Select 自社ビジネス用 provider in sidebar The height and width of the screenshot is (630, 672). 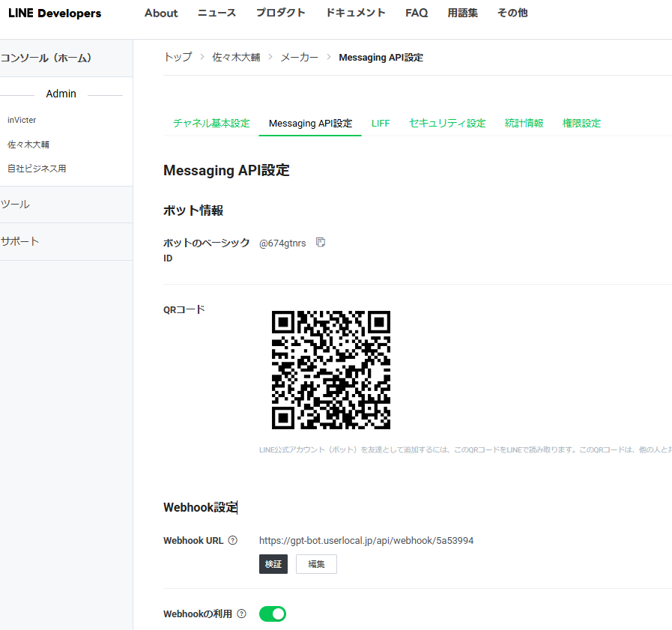point(37,169)
